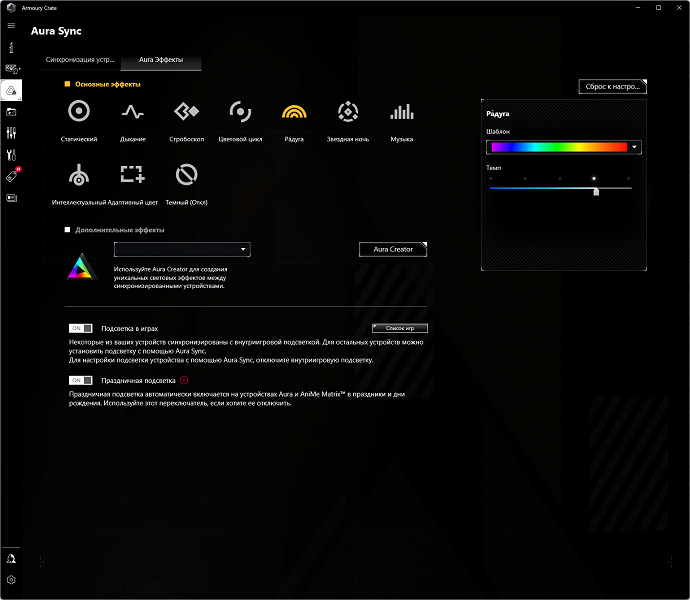This screenshot has width=690, height=600.
Task: Launch Aura Creator with its button
Action: (392, 249)
